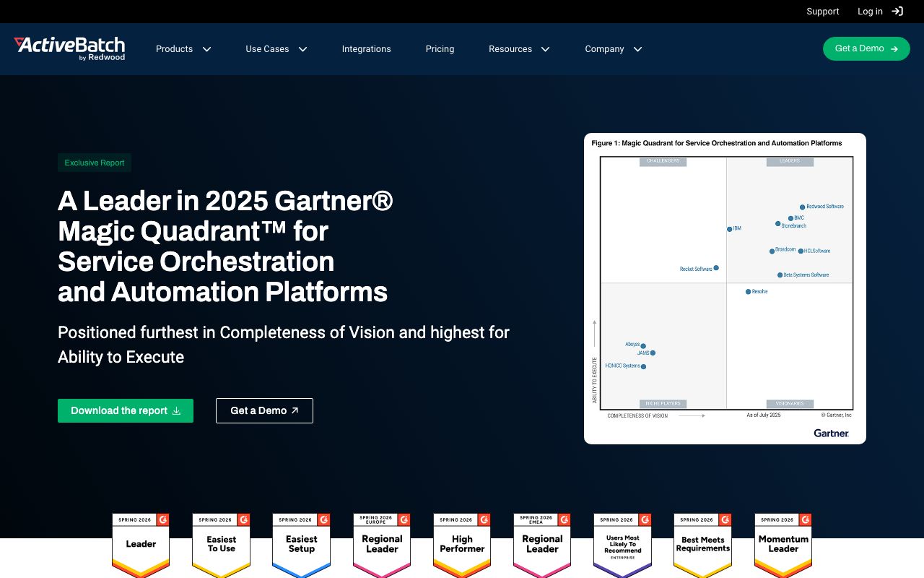Viewport: 924px width, 578px height.
Task: Open the Resources menu label
Action: pyautogui.click(x=510, y=49)
